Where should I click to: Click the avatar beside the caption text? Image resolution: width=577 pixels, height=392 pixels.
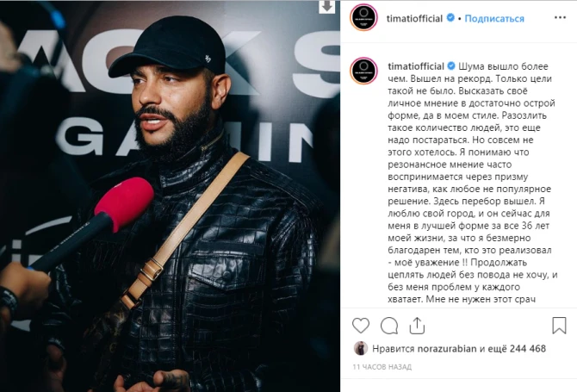363,71
